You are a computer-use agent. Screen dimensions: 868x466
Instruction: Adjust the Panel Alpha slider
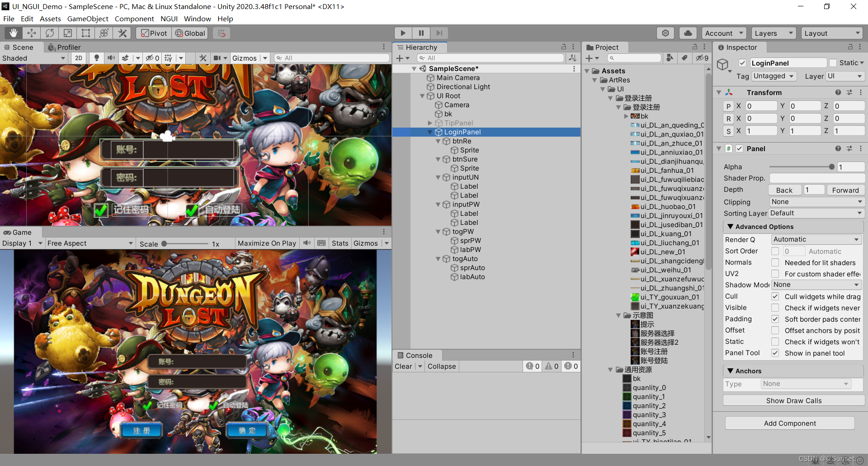point(802,167)
